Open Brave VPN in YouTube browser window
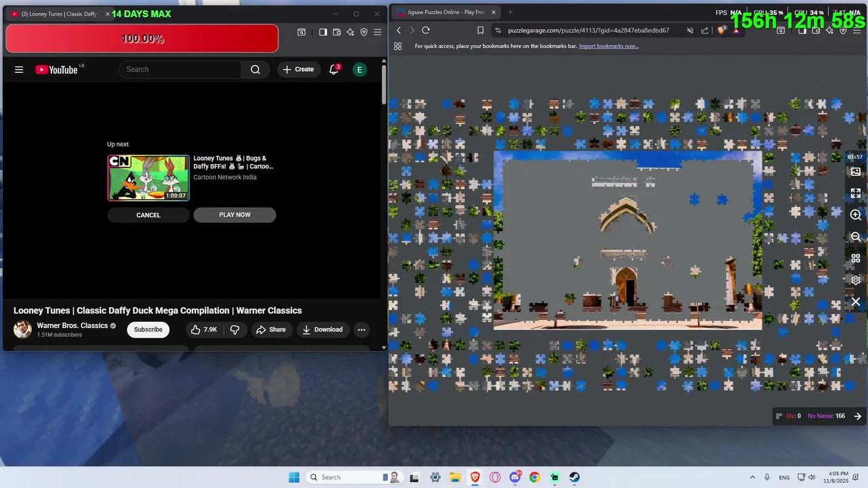 [364, 32]
